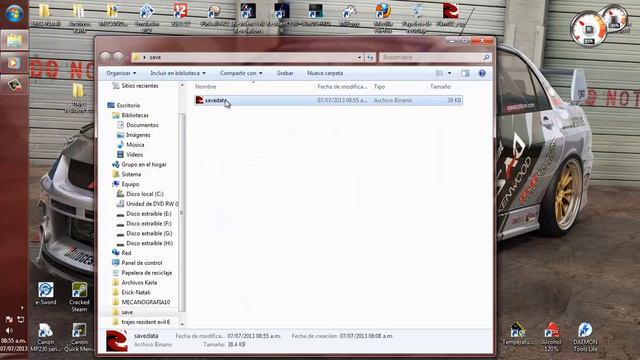Open the address bar history dropdown
This screenshot has width=640, height=360.
coord(359,58)
